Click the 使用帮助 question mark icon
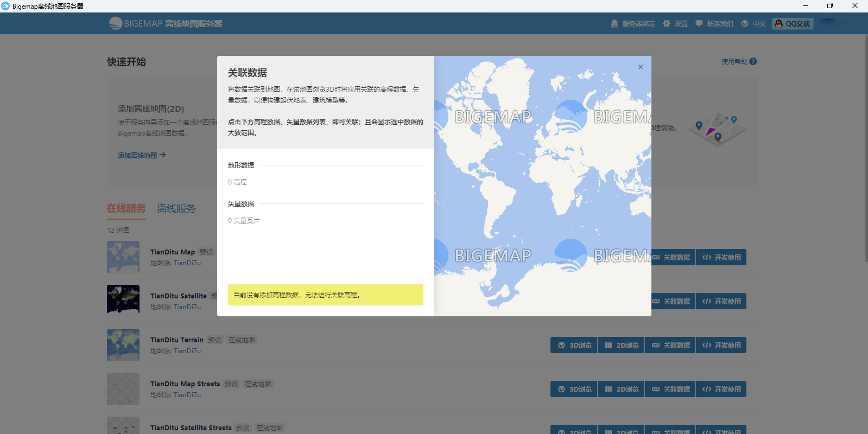 pyautogui.click(x=753, y=62)
